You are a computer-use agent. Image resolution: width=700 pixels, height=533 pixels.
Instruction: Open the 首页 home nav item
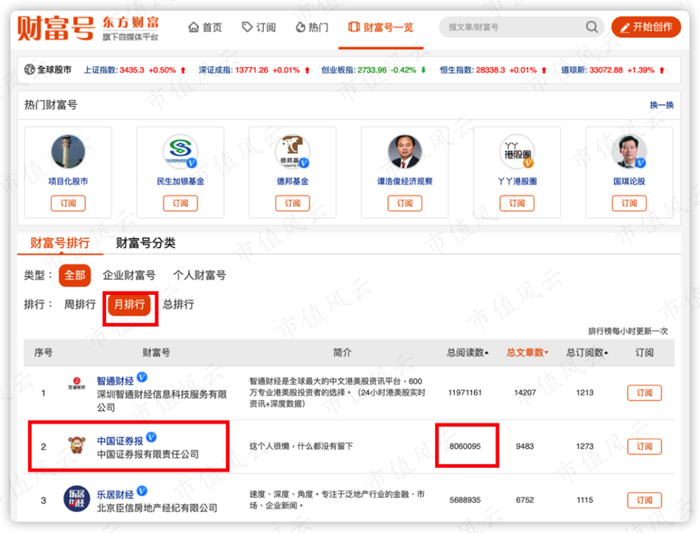tap(205, 27)
